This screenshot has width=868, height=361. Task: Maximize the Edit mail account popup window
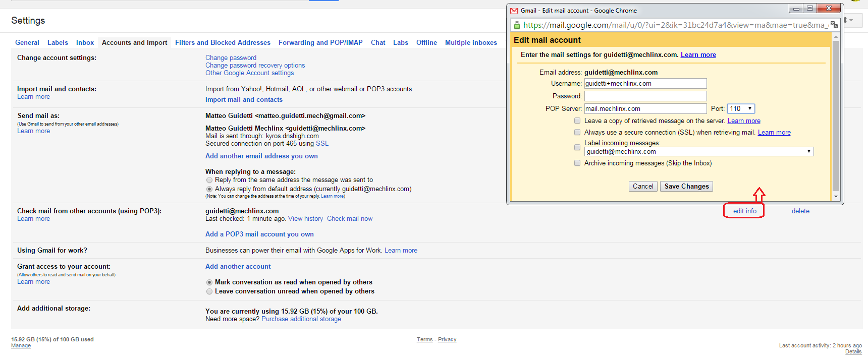tap(810, 8)
